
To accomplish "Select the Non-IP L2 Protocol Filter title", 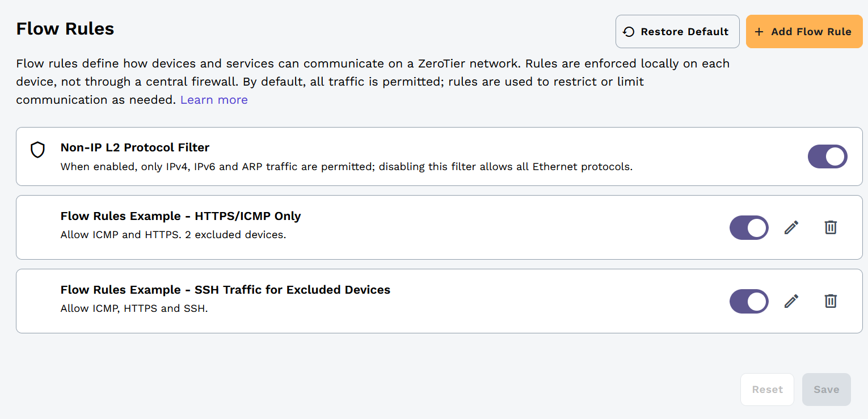I will pos(135,147).
